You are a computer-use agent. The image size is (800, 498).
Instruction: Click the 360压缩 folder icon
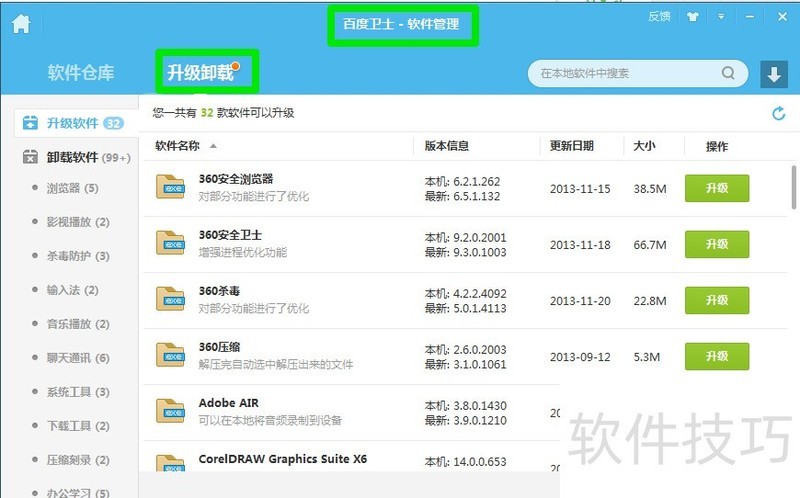click(x=172, y=355)
